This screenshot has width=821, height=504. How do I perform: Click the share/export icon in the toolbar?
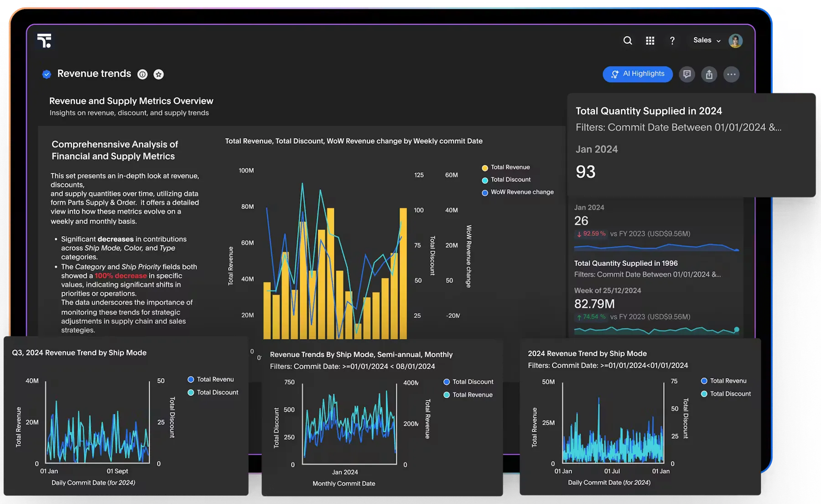[709, 74]
